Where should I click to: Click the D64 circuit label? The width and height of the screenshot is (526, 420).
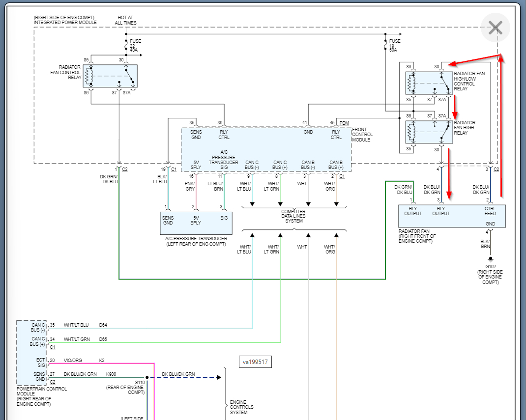click(x=102, y=325)
